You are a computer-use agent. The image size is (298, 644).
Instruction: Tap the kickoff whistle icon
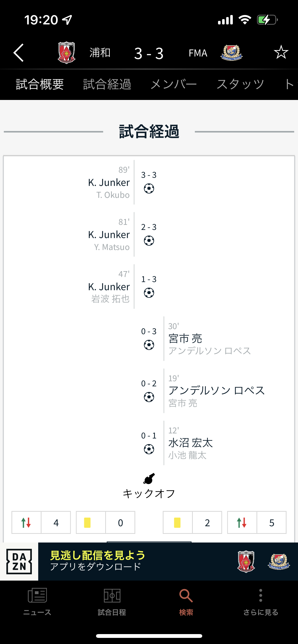pos(149,479)
